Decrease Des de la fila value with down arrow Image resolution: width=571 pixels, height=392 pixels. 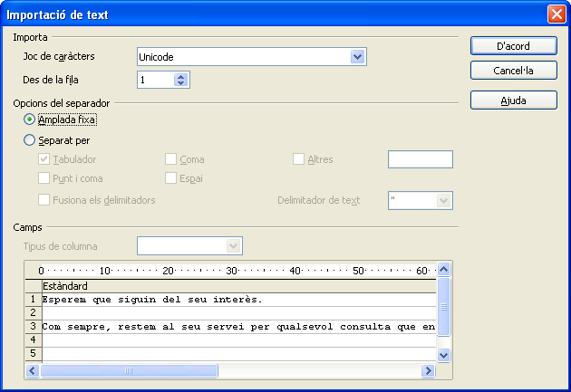pos(180,83)
